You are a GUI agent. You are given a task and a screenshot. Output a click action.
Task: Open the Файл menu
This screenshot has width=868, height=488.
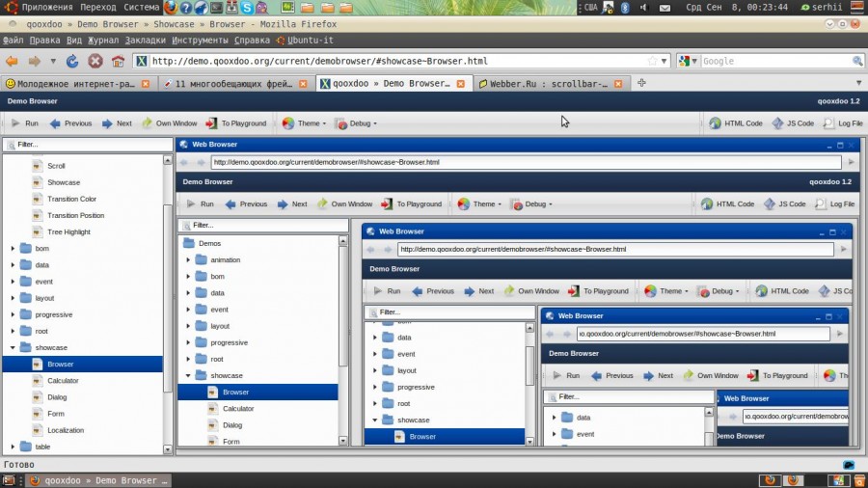tap(13, 41)
